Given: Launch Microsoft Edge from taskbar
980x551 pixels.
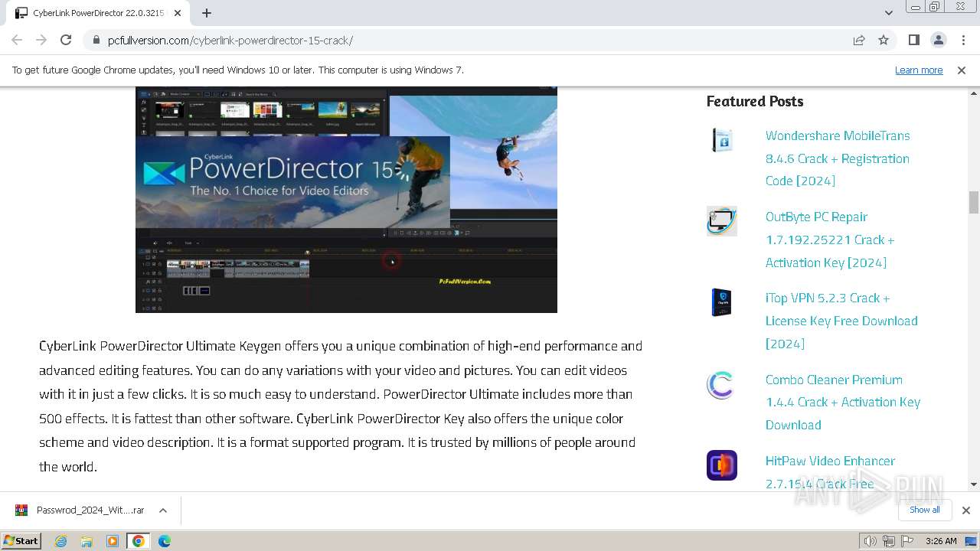Looking at the screenshot, I should tap(165, 541).
